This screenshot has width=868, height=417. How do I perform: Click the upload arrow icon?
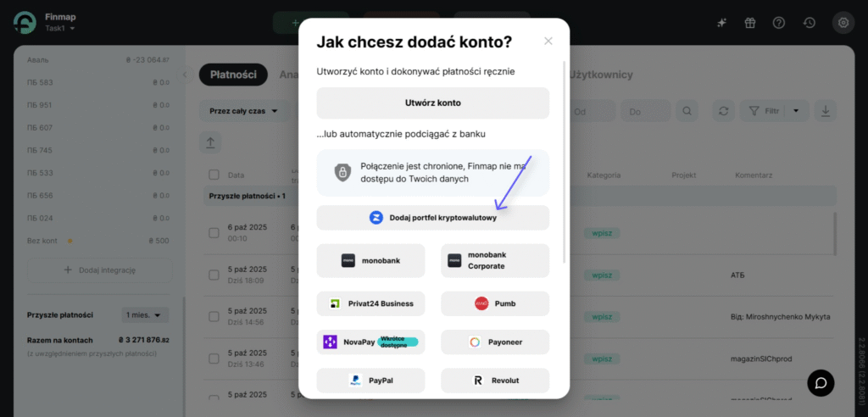210,143
